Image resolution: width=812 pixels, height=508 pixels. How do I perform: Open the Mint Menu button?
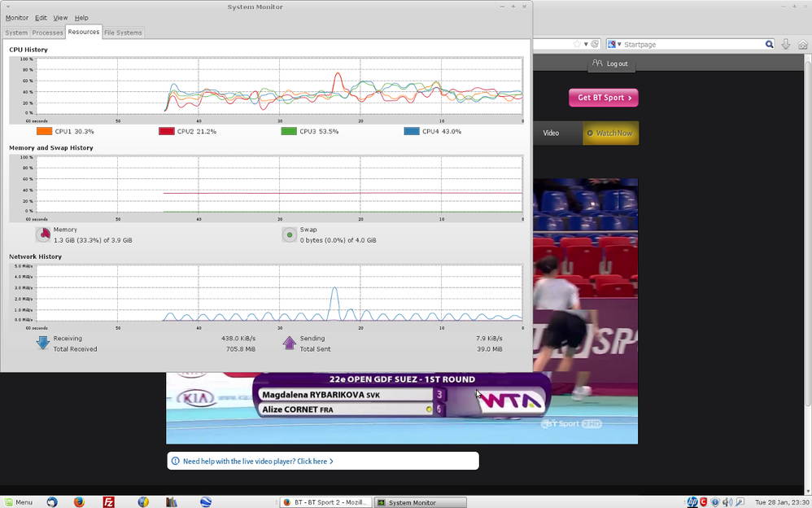[19, 502]
